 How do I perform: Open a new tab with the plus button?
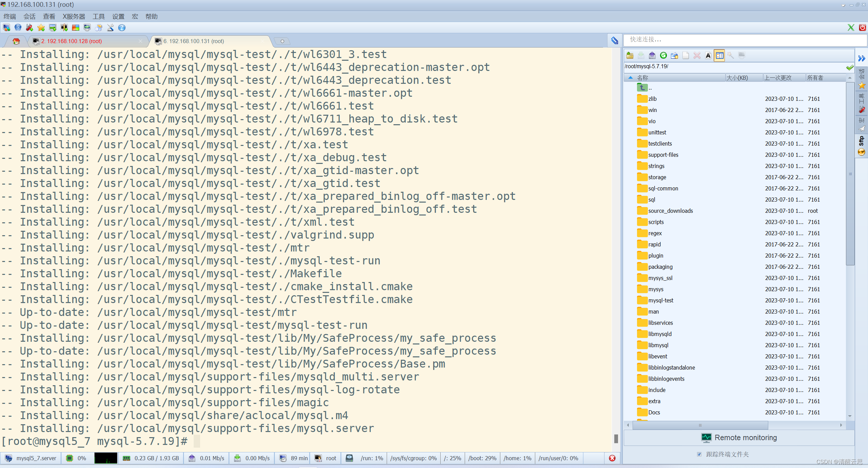click(x=282, y=41)
